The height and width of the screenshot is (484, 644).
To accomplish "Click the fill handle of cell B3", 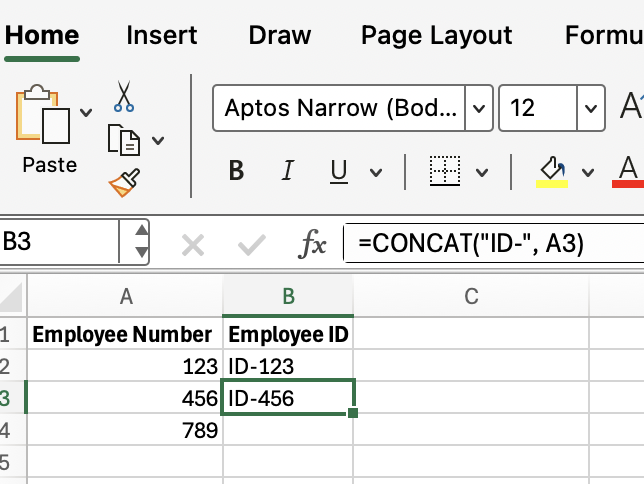I will 353,413.
